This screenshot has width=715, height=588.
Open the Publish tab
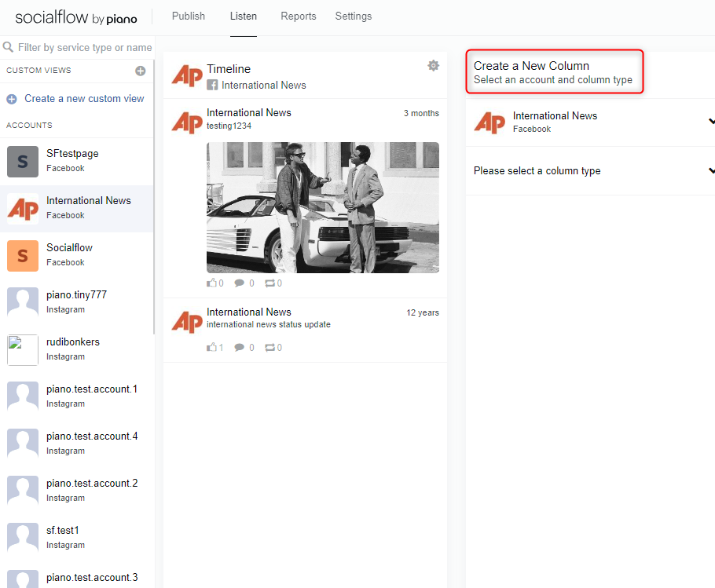(x=189, y=16)
